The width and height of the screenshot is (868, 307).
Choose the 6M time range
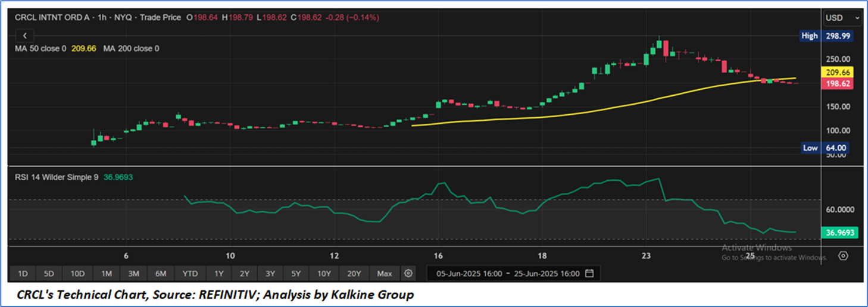161,274
